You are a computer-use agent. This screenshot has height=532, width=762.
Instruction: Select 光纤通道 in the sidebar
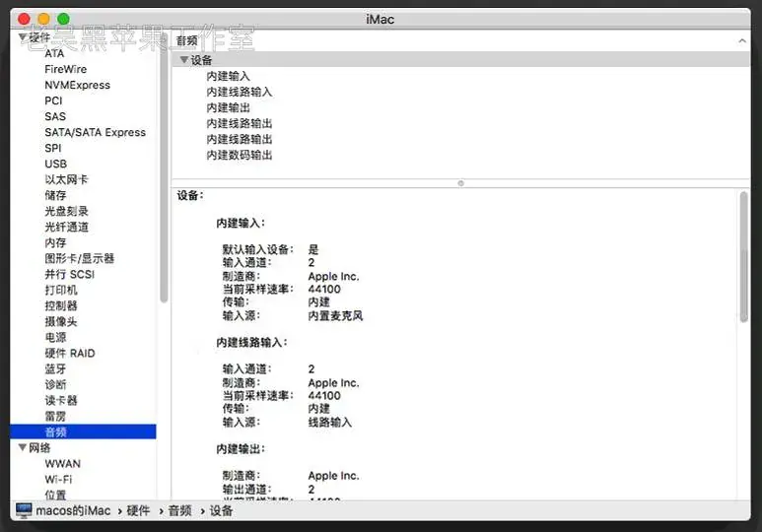[67, 227]
